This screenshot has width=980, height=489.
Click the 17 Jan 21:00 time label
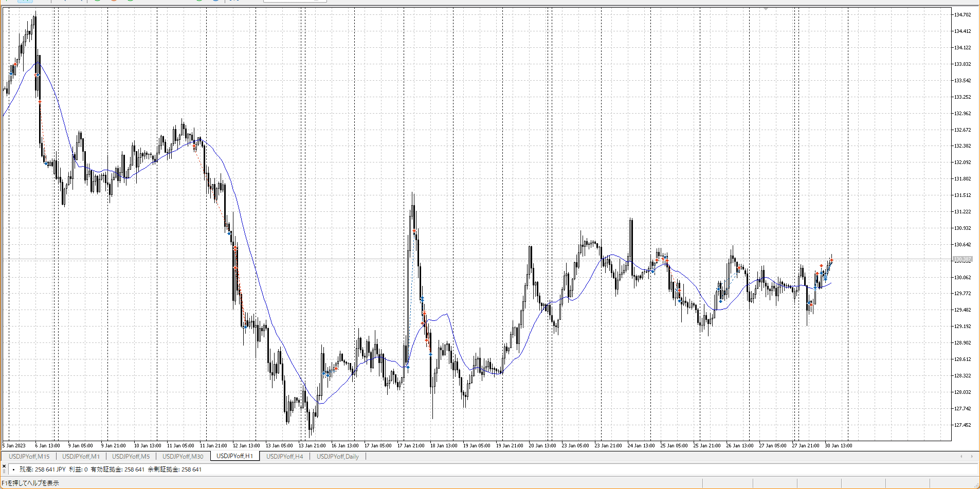coord(411,446)
